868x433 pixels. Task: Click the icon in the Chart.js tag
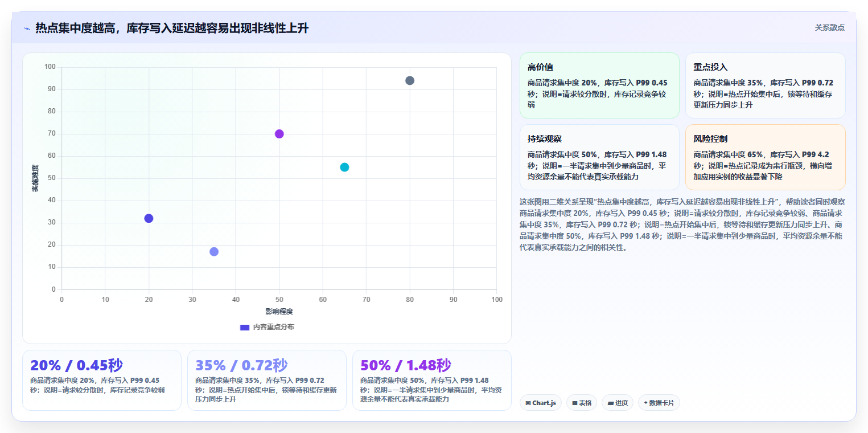tap(528, 403)
